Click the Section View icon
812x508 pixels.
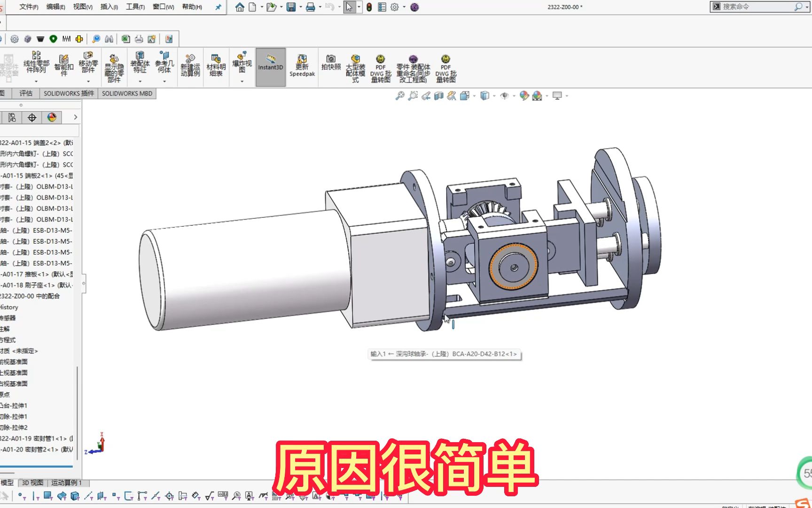(438, 96)
